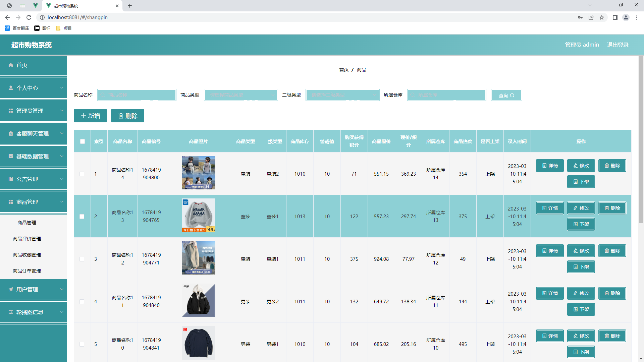Open the 二级类型 dropdown filter
The height and width of the screenshot is (362, 644).
(342, 95)
